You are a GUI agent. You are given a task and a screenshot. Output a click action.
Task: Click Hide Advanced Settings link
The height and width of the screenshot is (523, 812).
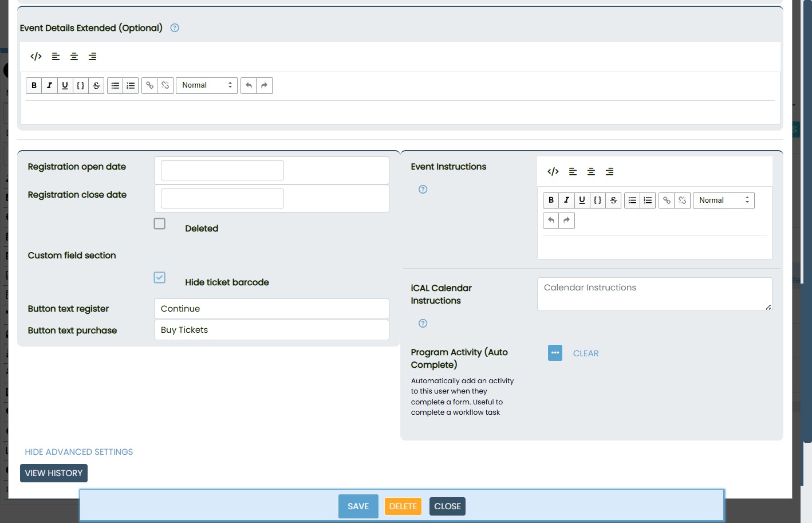[x=78, y=452]
